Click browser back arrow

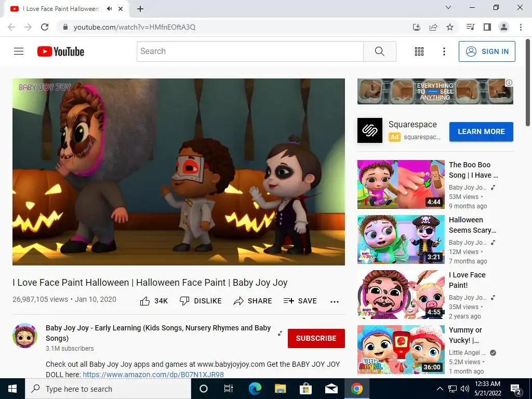pos(11,27)
